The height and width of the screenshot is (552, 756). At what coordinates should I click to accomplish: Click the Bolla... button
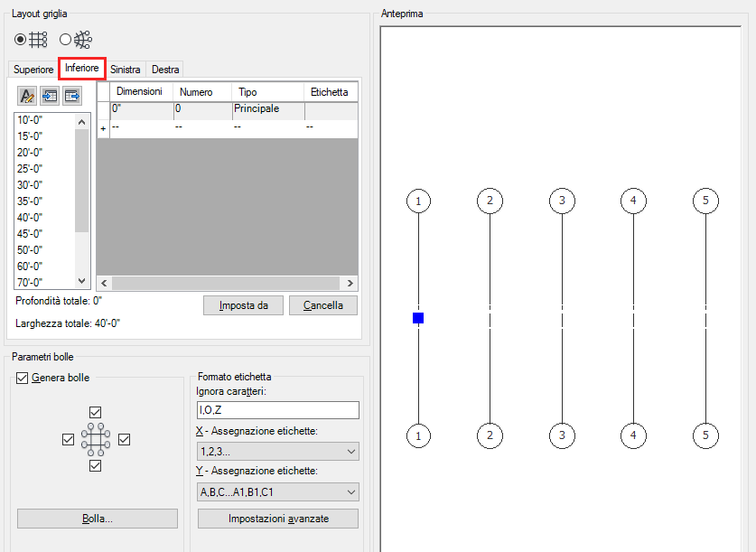click(x=98, y=519)
